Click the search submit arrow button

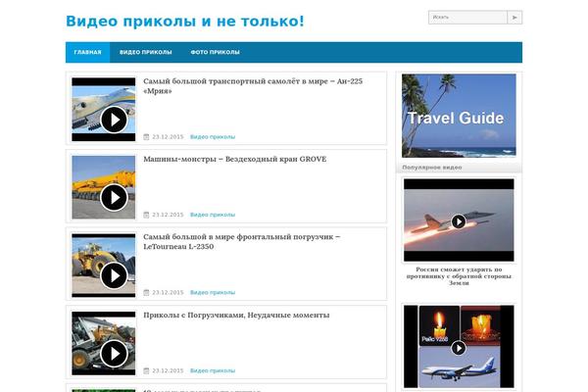(x=514, y=18)
